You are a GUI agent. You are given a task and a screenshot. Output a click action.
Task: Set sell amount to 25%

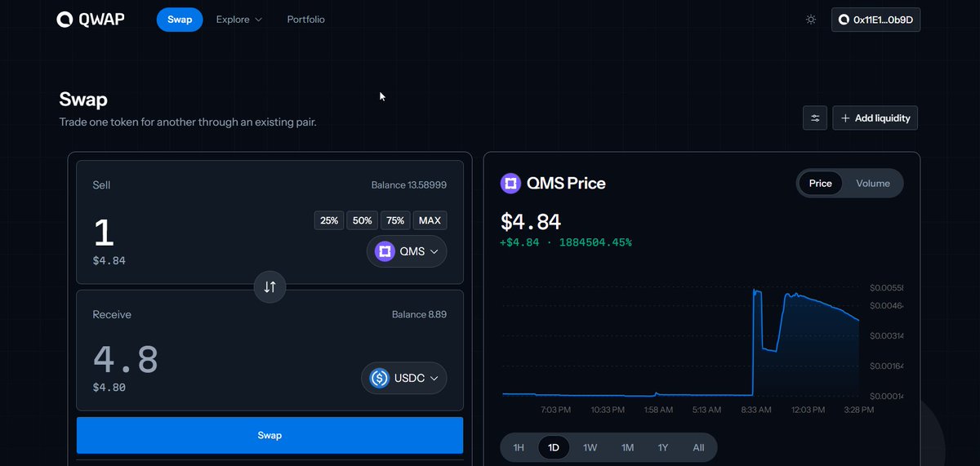pyautogui.click(x=329, y=220)
